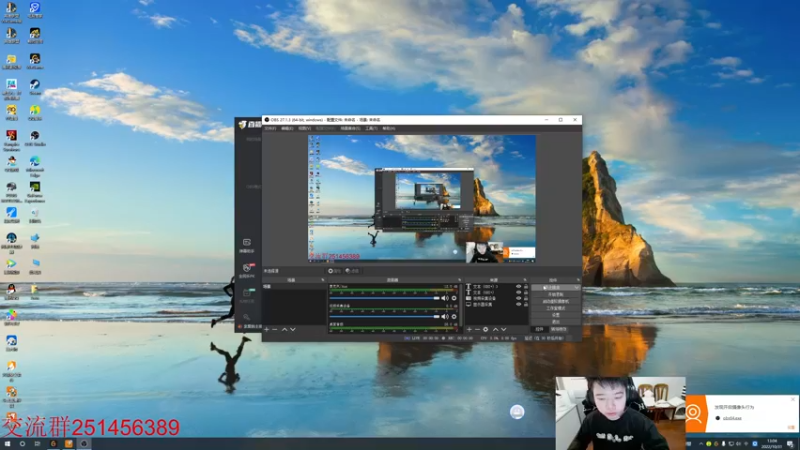Select GeForce Experience desktop shortcut
The height and width of the screenshot is (450, 800).
pyautogui.click(x=35, y=191)
